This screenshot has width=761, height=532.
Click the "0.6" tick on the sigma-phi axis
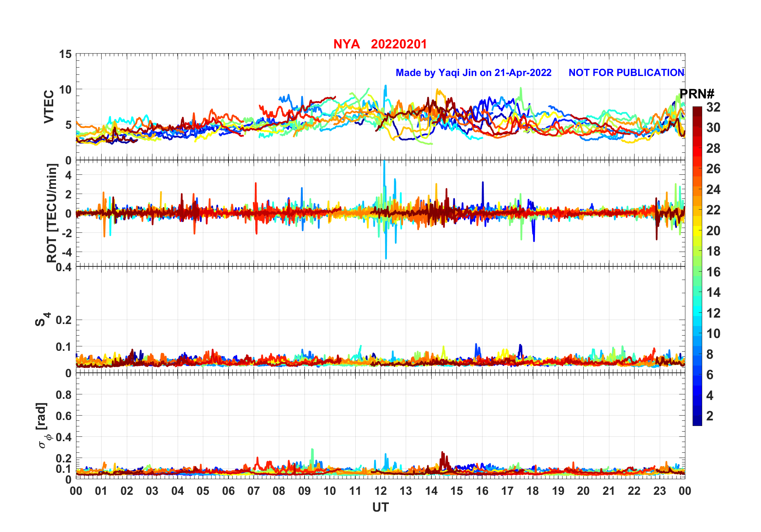64,416
